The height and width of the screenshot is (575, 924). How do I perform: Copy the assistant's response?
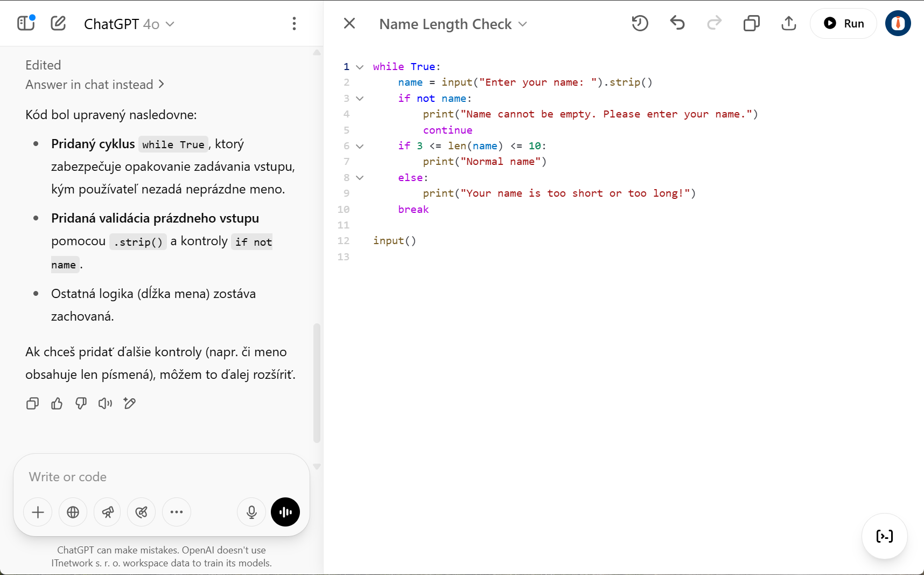click(32, 403)
